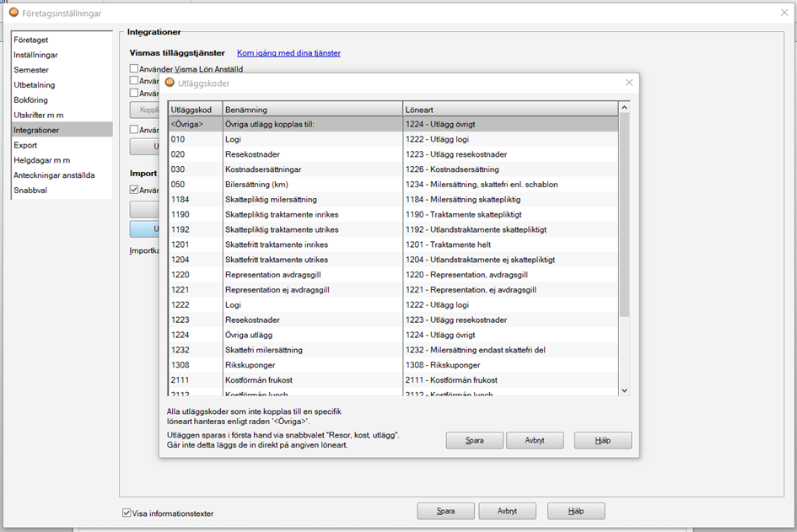Click the Benämning column header

pos(313,110)
